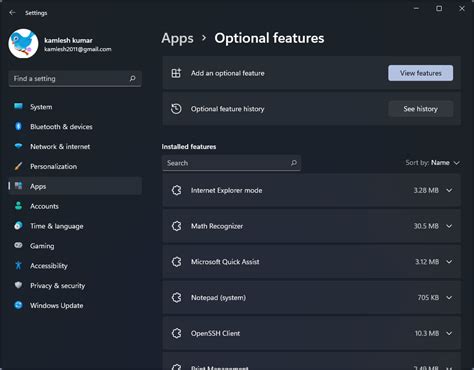Open Time & language settings
Screen dimensions: 474x370
75,226
